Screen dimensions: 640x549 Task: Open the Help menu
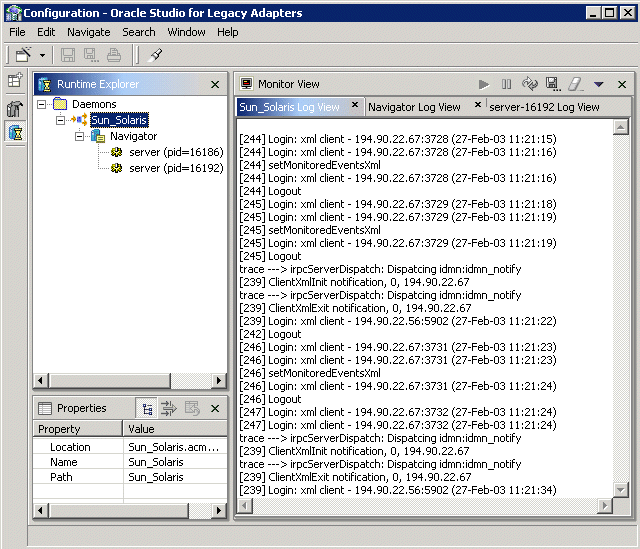click(x=227, y=32)
